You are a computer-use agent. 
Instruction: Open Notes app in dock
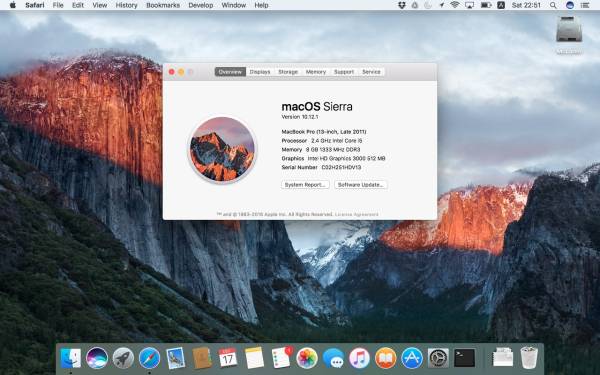tap(254, 359)
